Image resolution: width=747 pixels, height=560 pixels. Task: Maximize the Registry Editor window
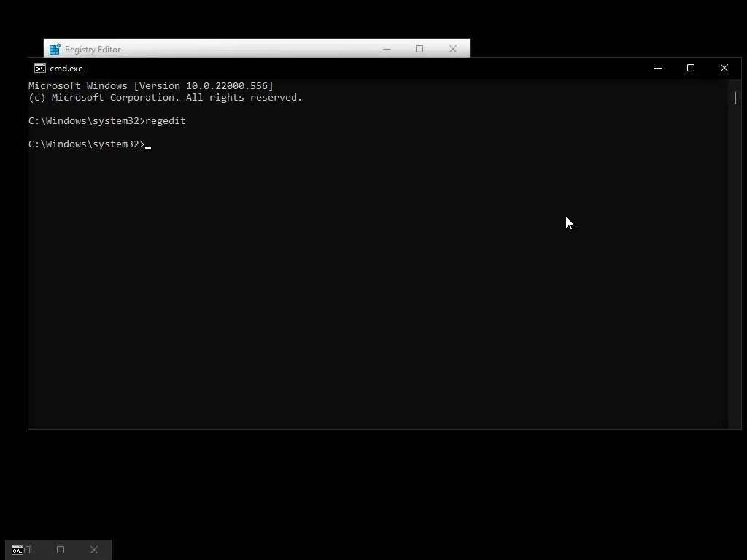point(419,49)
